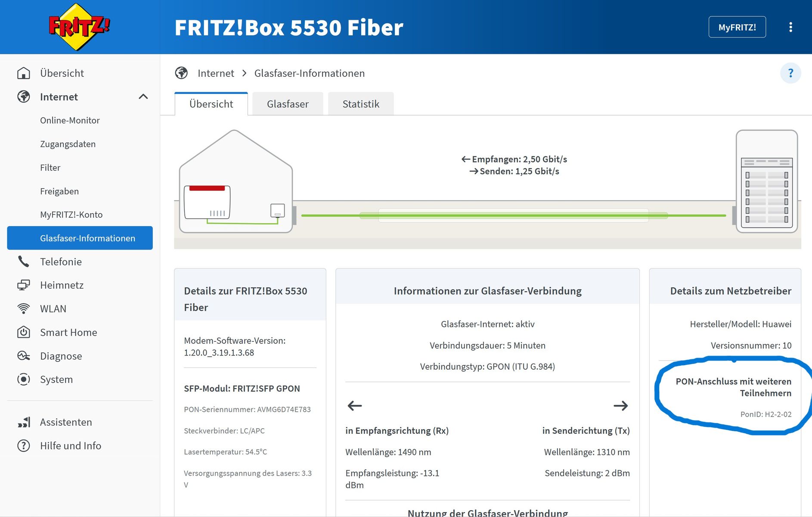Click the network operator rack illustration
This screenshot has height=517, width=812.
pyautogui.click(x=767, y=181)
